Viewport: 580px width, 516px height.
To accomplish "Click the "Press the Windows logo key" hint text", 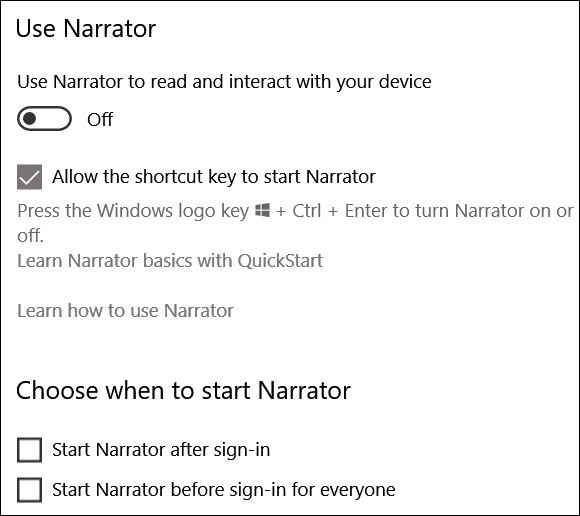I will [133, 211].
